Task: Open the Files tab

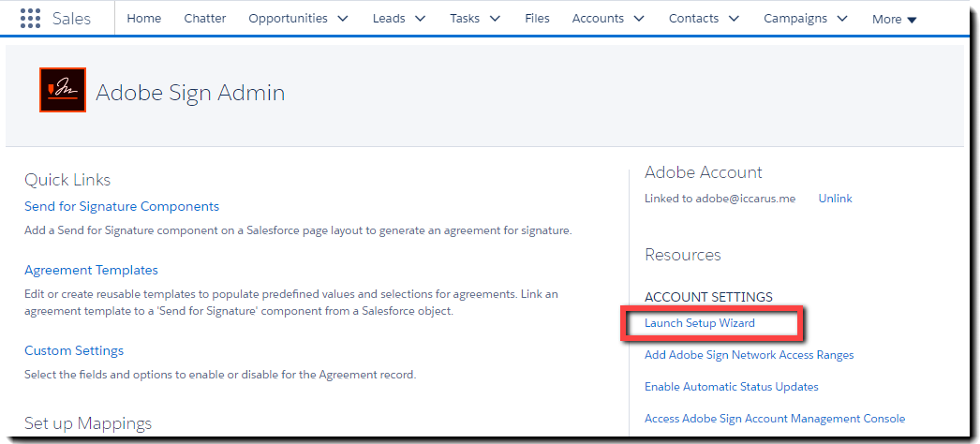Action: click(537, 19)
